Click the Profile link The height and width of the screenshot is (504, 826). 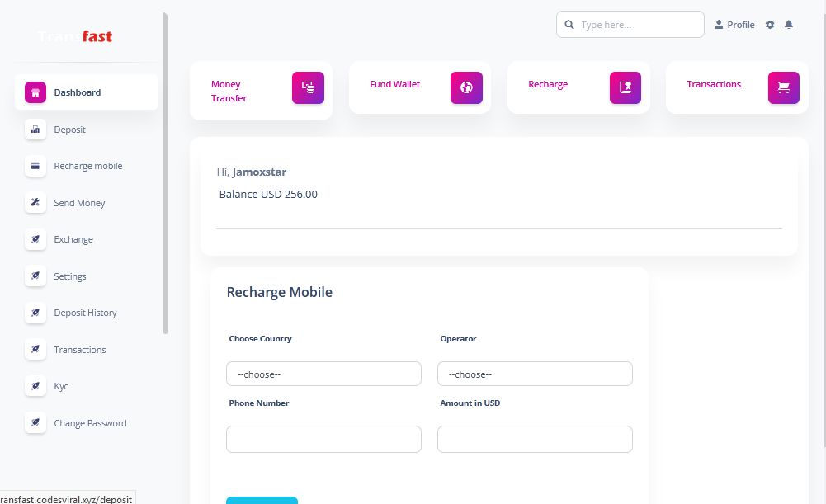point(734,25)
